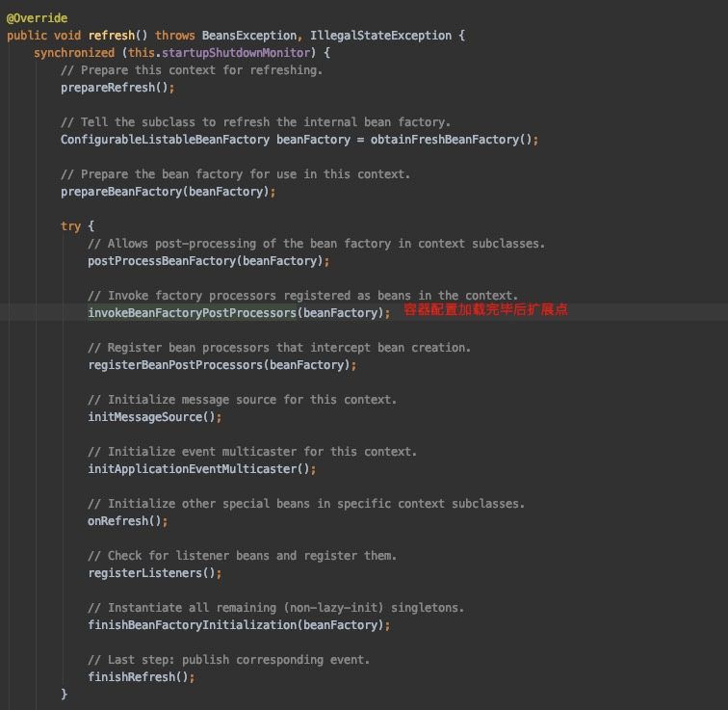The width and height of the screenshot is (728, 710).
Task: Click the @Override annotation
Action: 38,18
